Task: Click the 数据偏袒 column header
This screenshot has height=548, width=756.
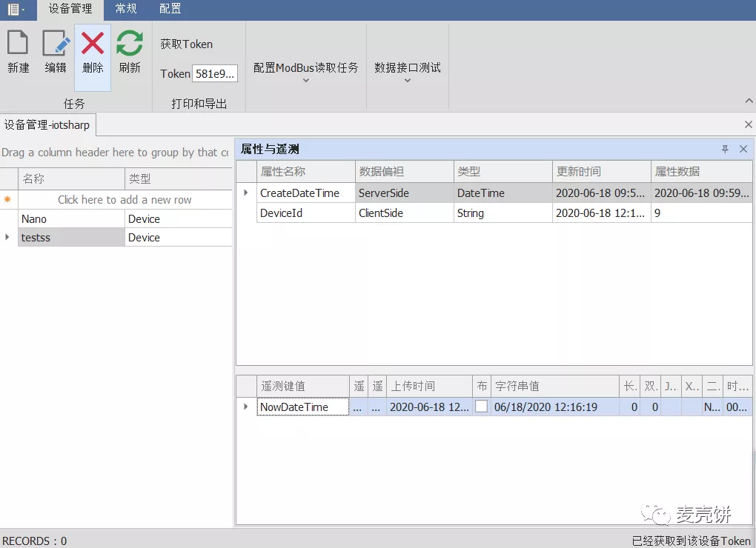Action: (x=404, y=171)
